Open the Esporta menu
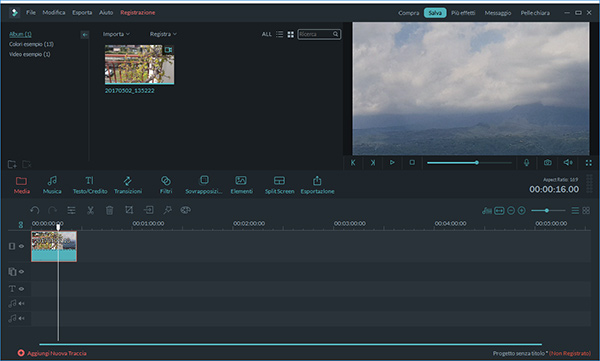The width and height of the screenshot is (600, 361). coord(82,13)
